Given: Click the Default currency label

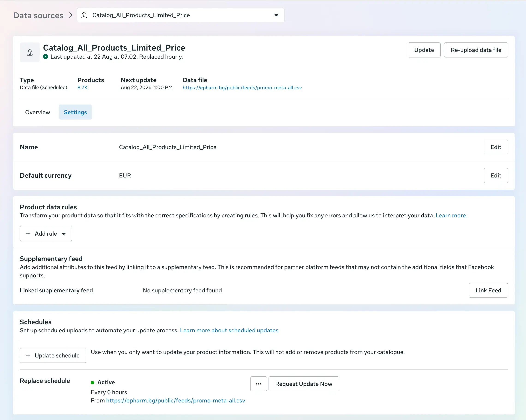Looking at the screenshot, I should click(46, 175).
